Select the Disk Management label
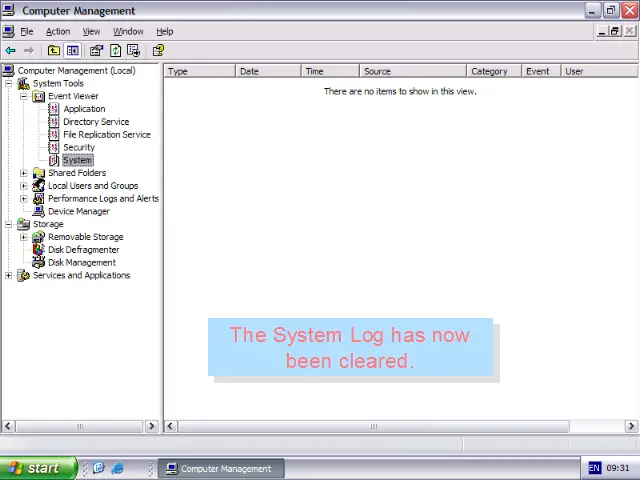The height and width of the screenshot is (480, 640). point(82,262)
